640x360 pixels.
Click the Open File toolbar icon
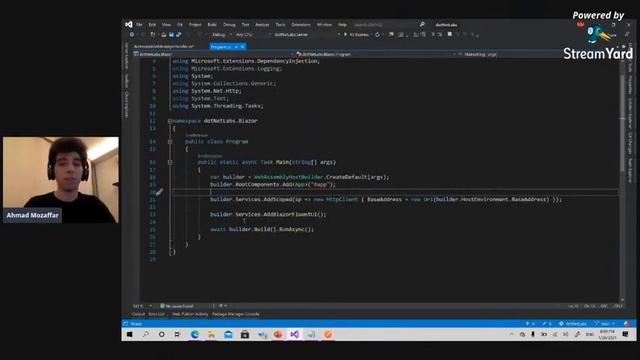[x=163, y=35]
